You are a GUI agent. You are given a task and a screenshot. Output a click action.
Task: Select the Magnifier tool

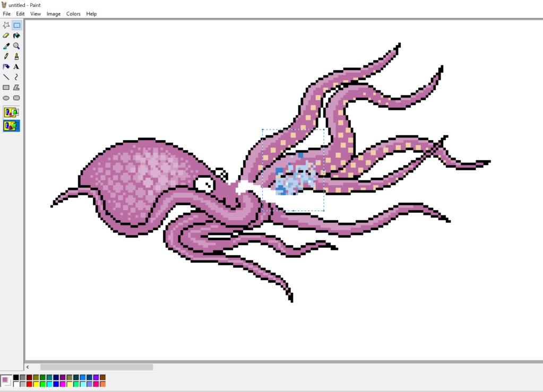pos(16,46)
